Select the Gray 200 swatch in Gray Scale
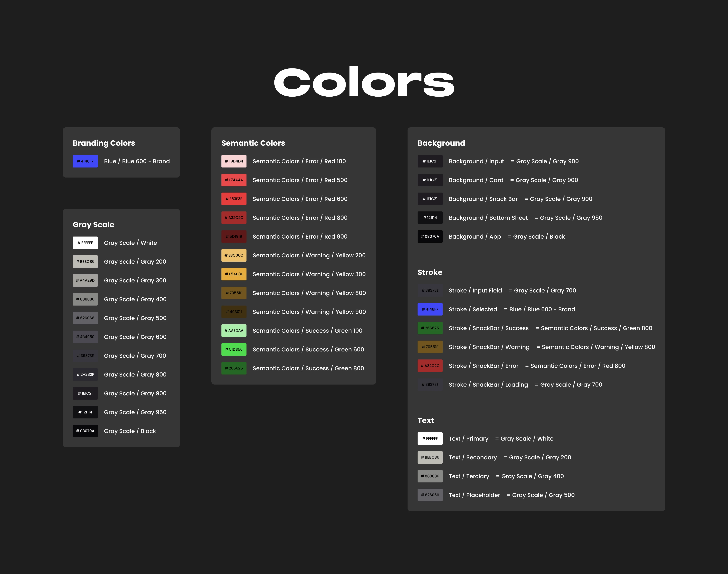The width and height of the screenshot is (728, 574). pyautogui.click(x=85, y=261)
